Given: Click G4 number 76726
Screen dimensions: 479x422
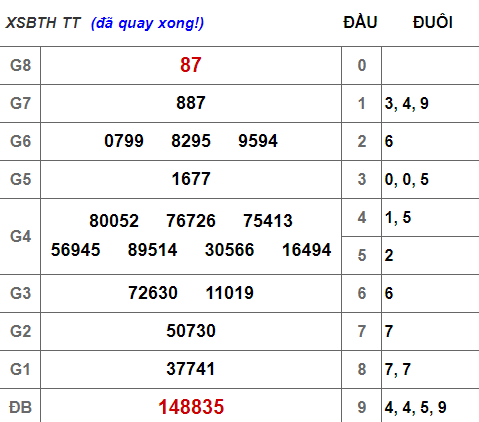Looking at the screenshot, I should click(191, 221).
